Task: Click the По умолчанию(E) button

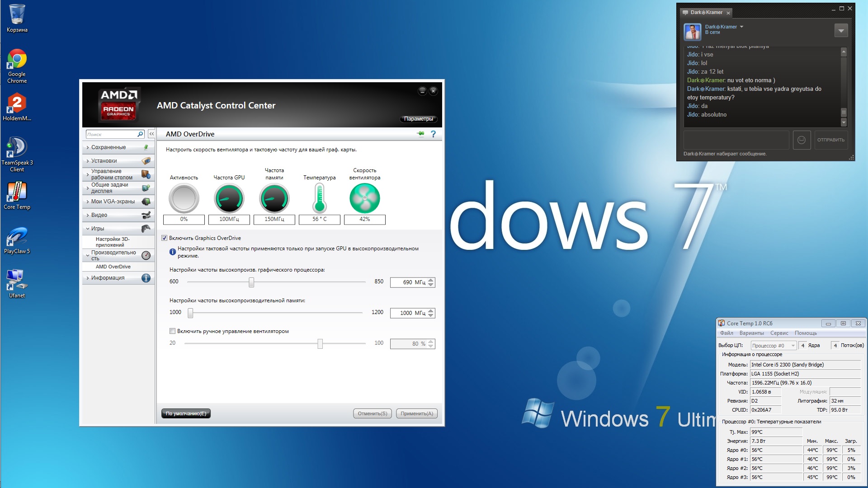Action: pyautogui.click(x=186, y=413)
